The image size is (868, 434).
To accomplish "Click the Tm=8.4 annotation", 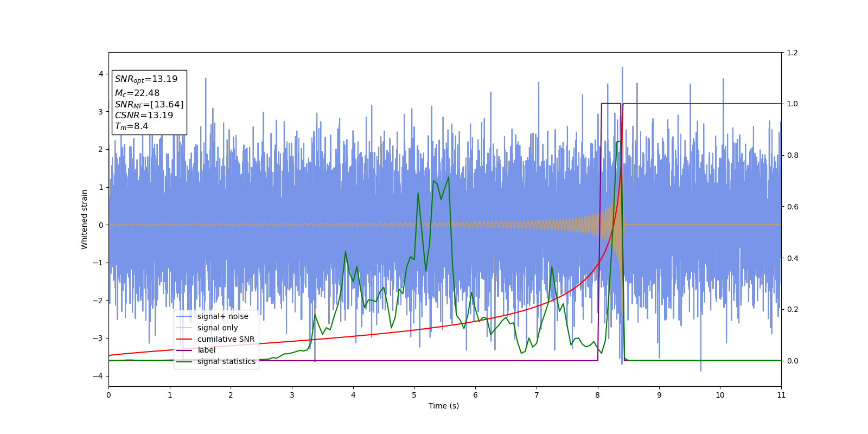I will [x=131, y=126].
